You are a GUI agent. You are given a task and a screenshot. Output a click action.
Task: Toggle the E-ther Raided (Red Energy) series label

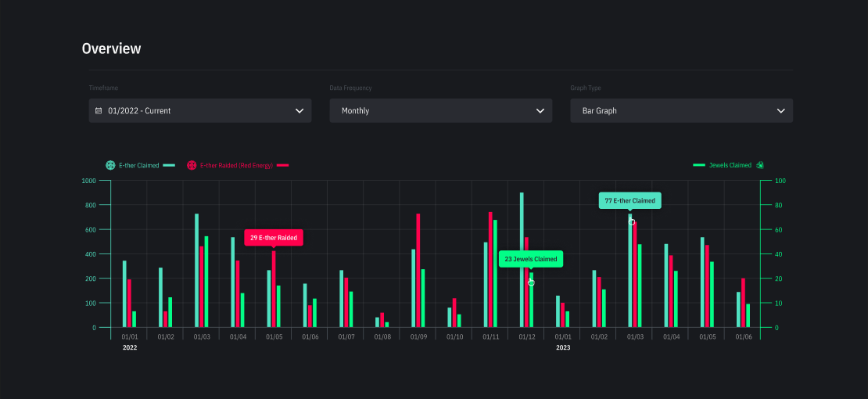[236, 165]
